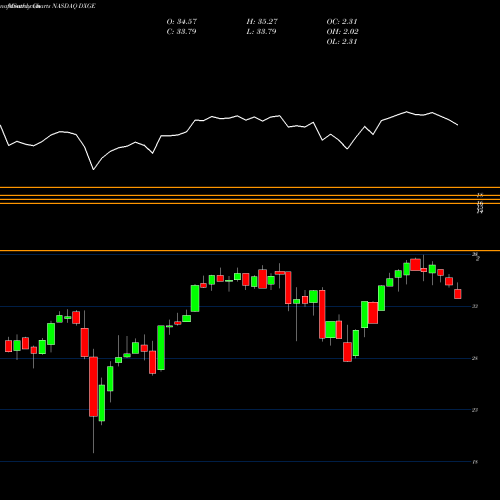Click the OC: 2.31 reading
500x500 pixels.
point(342,22)
